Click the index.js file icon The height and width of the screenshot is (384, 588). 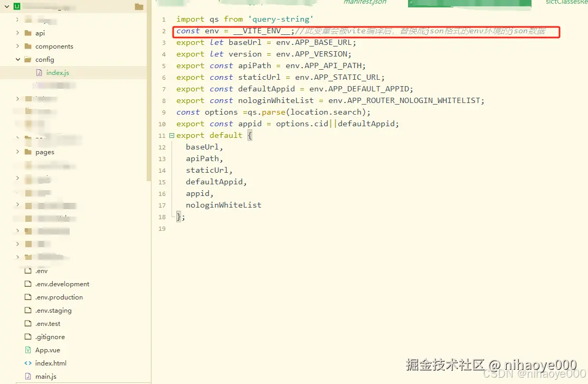[x=39, y=72]
